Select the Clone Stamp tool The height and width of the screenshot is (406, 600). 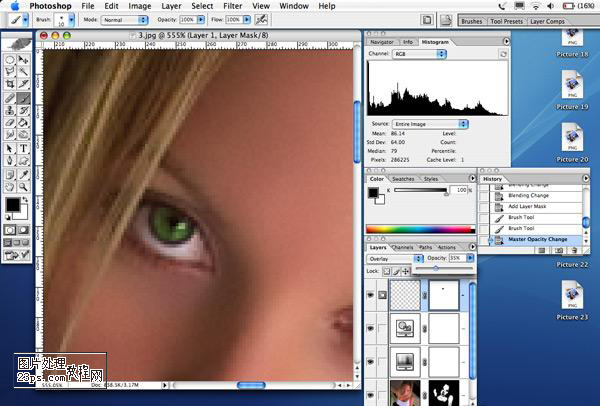(10, 111)
